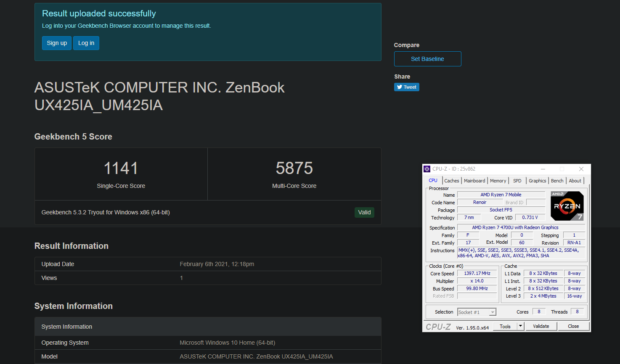Click the Close button in CPU-Z
The width and height of the screenshot is (620, 364).
pyautogui.click(x=573, y=326)
